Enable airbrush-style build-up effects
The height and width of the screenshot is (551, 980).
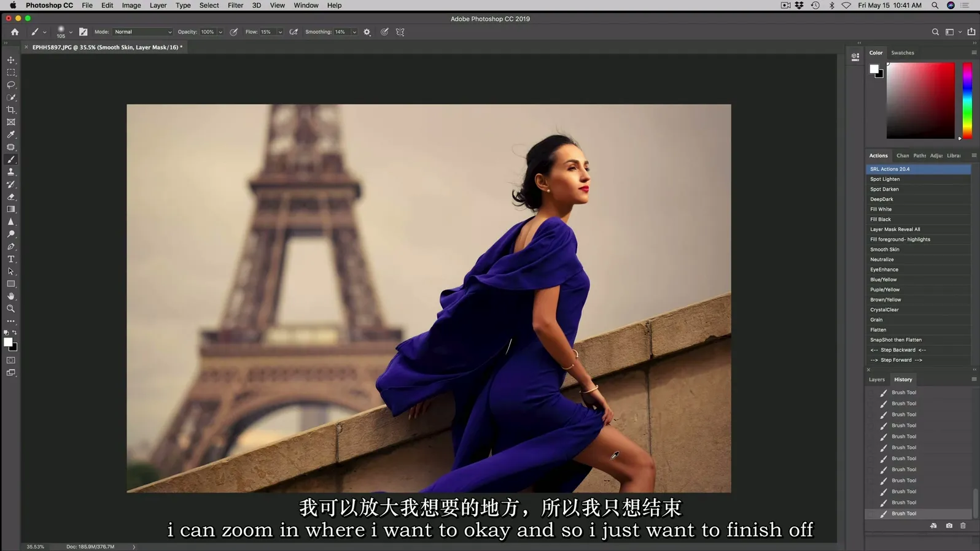click(294, 32)
